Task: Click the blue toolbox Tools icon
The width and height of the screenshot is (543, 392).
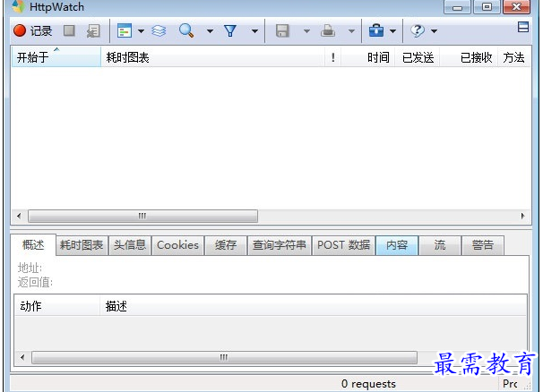Action: (376, 30)
